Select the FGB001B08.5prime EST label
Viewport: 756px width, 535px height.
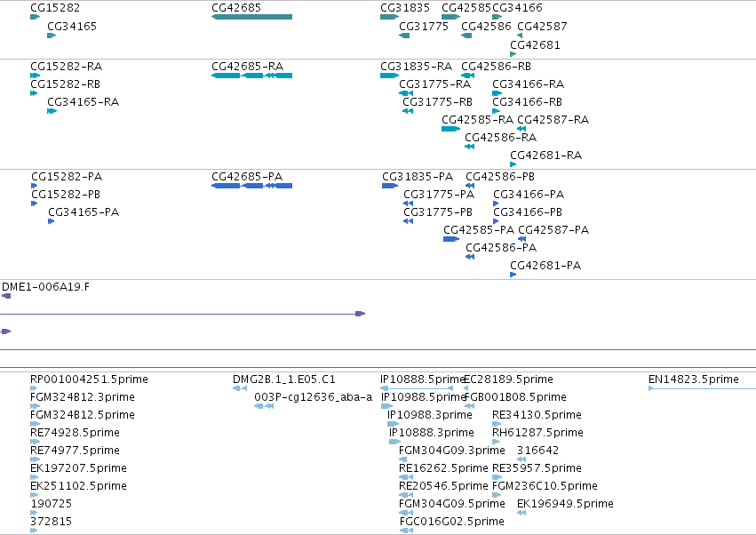pos(515,397)
